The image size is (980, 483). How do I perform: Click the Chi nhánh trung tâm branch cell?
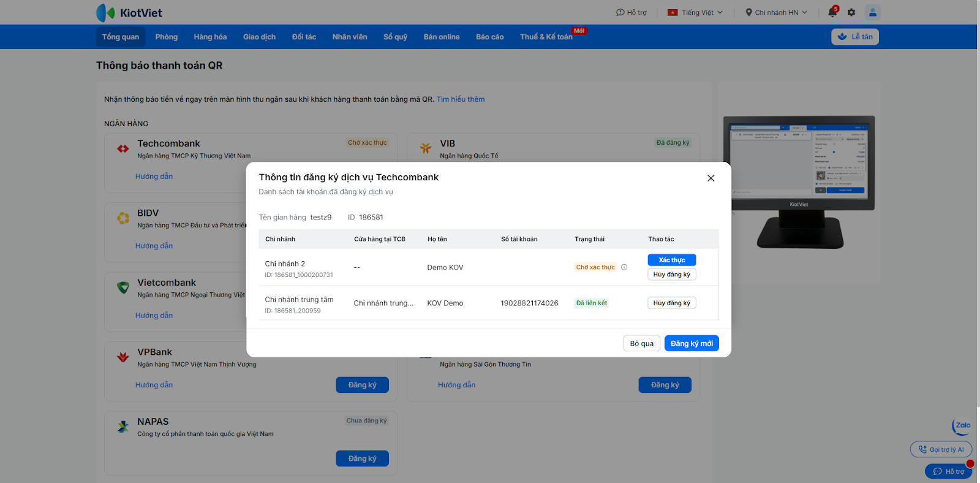(x=300, y=305)
